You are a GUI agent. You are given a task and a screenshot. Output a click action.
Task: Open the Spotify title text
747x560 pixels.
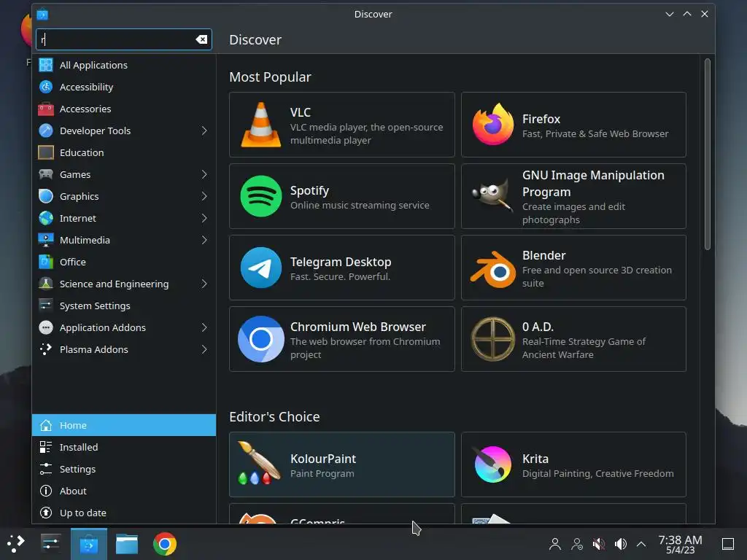click(309, 190)
